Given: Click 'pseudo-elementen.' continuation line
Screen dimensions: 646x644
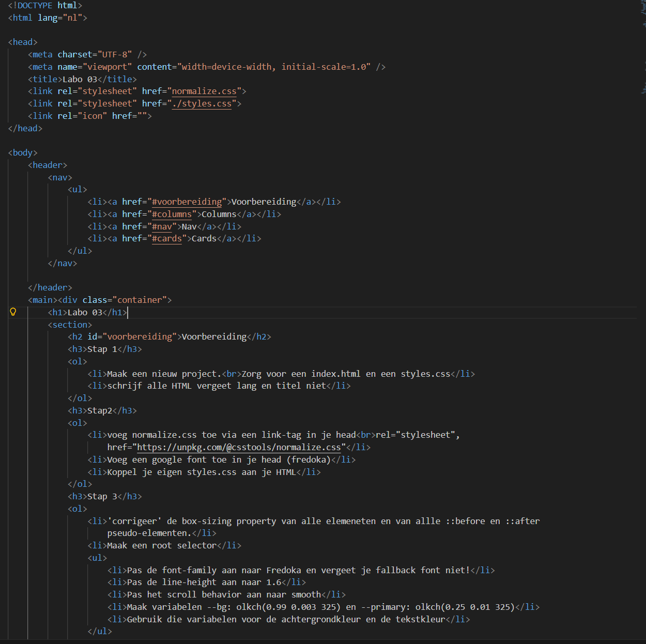Looking at the screenshot, I should [x=162, y=533].
